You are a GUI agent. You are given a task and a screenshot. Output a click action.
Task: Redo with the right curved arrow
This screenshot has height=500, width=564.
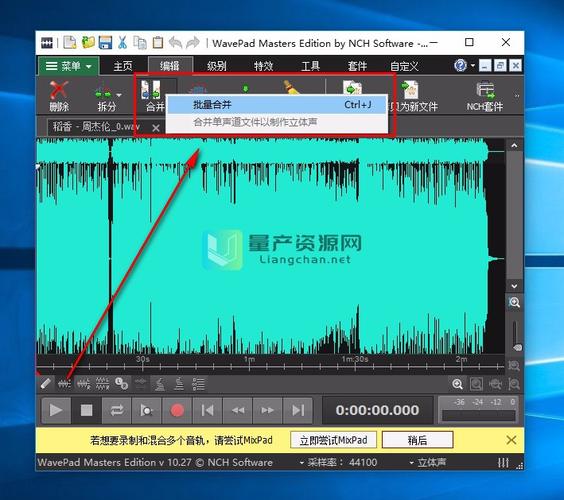[193, 43]
